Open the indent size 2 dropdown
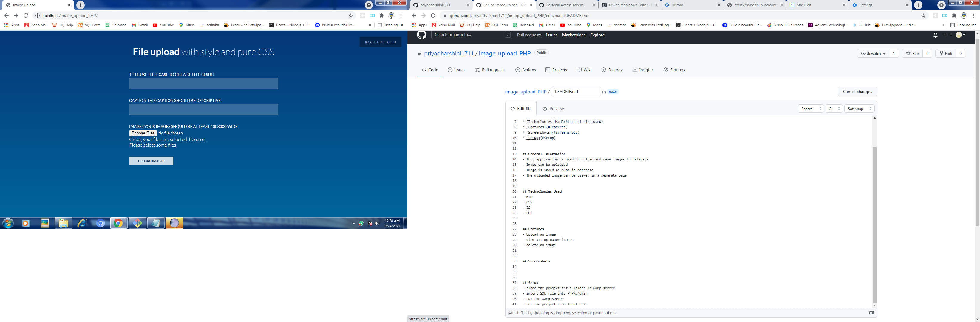 pos(834,109)
